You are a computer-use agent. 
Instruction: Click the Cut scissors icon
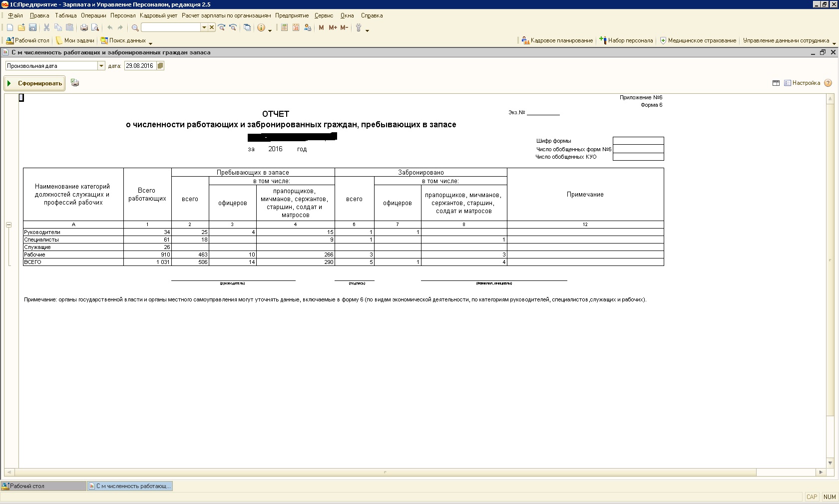tap(47, 28)
